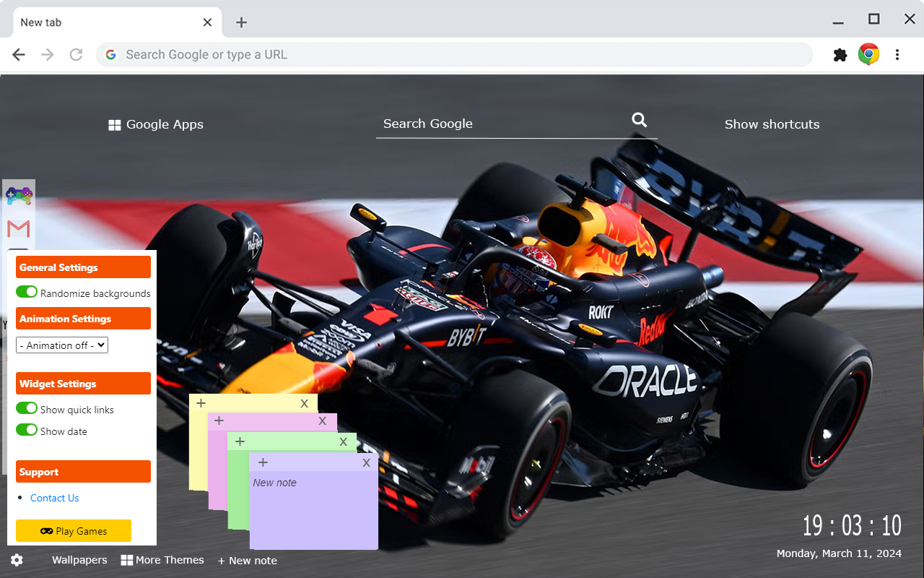
Task: Close the New tab tab
Action: coord(207,22)
